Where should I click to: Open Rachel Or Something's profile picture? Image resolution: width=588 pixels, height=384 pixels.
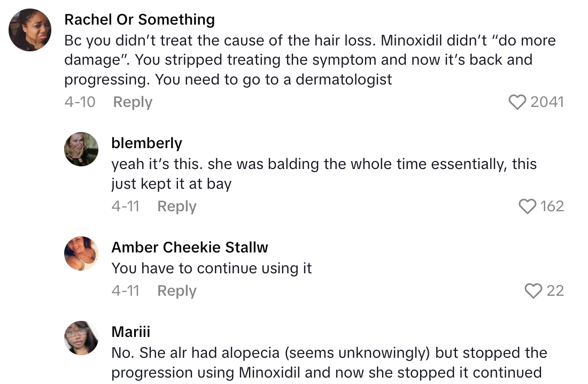(x=30, y=30)
